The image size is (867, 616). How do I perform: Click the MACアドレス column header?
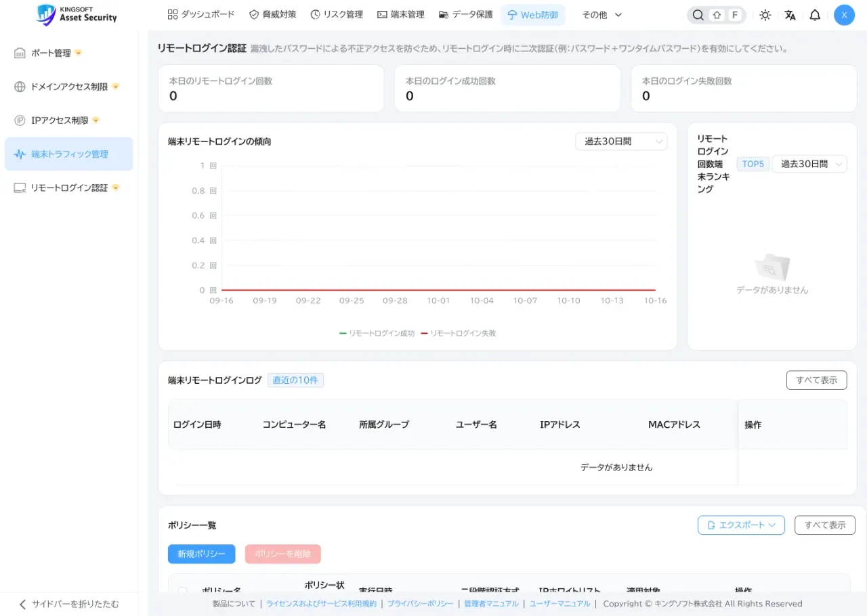(x=674, y=424)
